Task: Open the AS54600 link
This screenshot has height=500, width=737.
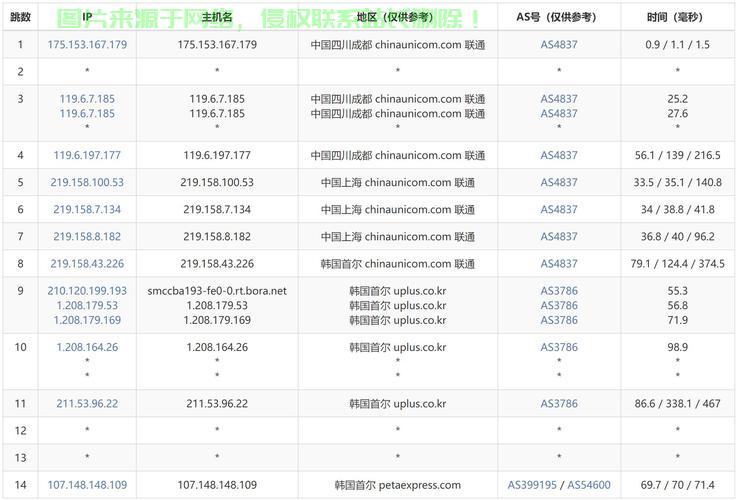Action: coord(589,485)
